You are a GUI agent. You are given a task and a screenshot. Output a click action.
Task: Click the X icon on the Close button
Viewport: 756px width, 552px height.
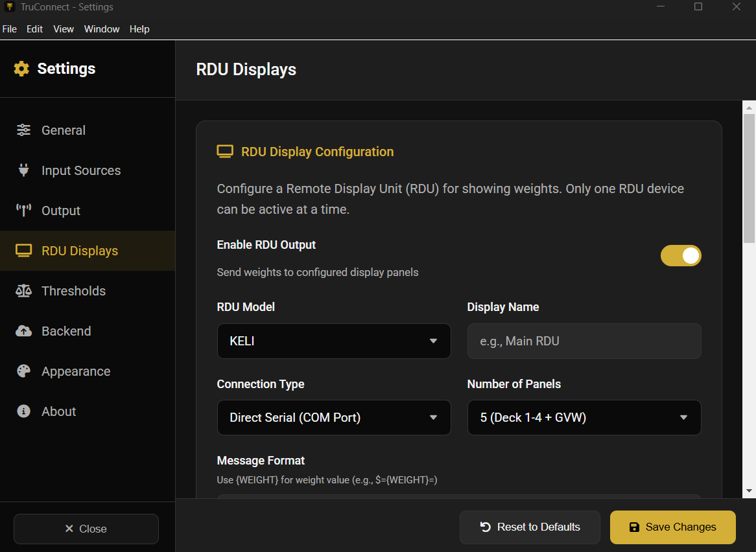point(69,529)
